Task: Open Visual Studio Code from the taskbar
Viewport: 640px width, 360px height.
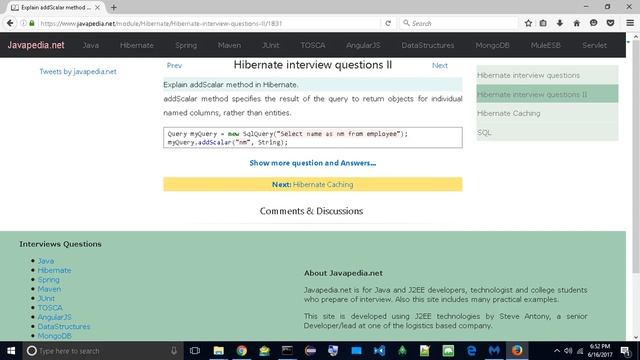Action: point(379,351)
